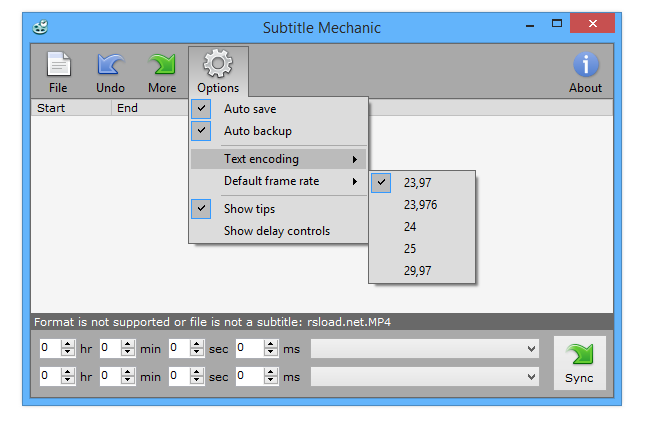Screen dimensions: 655x439
Task: Open the first row subtitle dropdown
Action: pyautogui.click(x=425, y=349)
